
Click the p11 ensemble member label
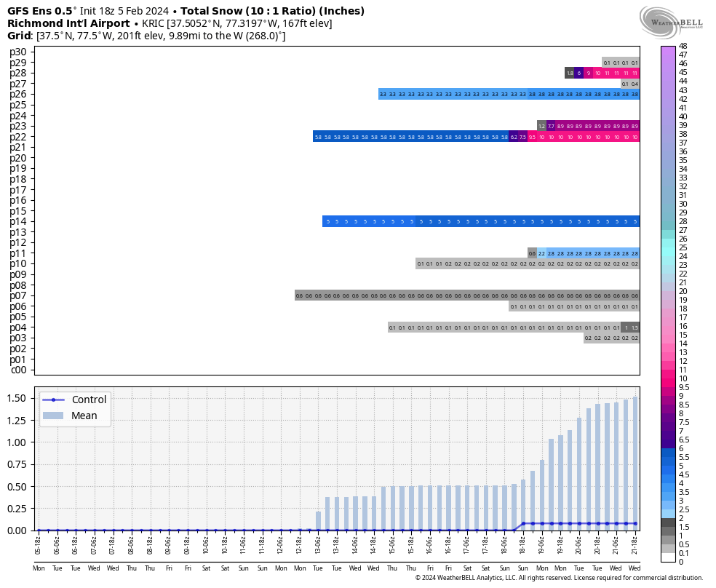[x=18, y=253]
